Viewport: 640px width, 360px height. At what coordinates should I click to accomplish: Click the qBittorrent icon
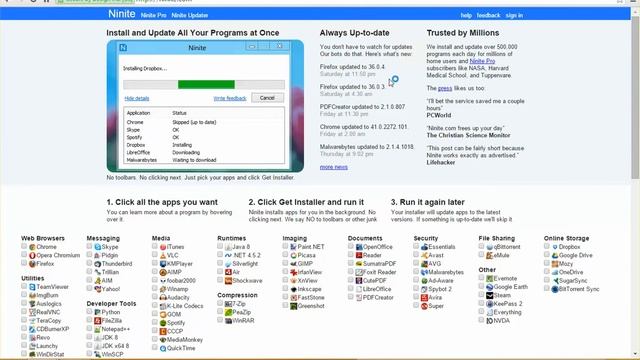click(489, 247)
